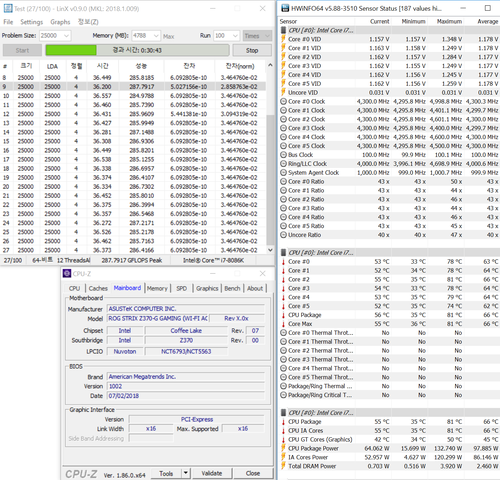
Task: Click the BIOS Version field showing 1002
Action: 186,386
